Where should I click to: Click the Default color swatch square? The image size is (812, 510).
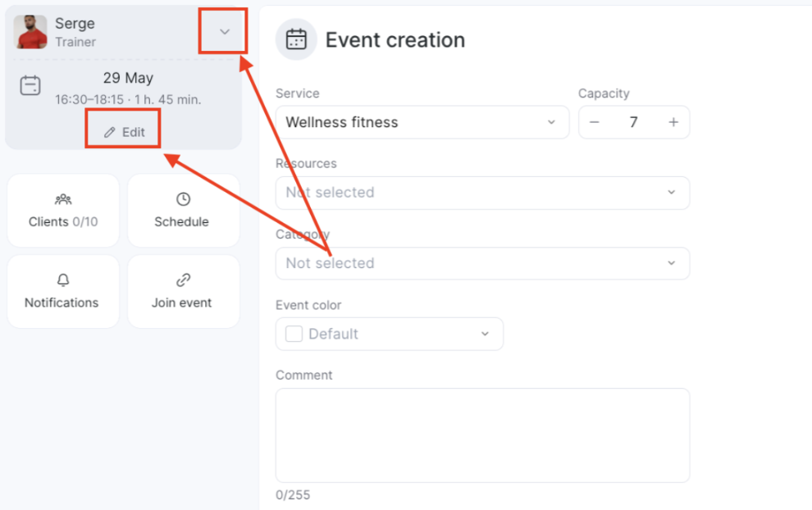294,334
